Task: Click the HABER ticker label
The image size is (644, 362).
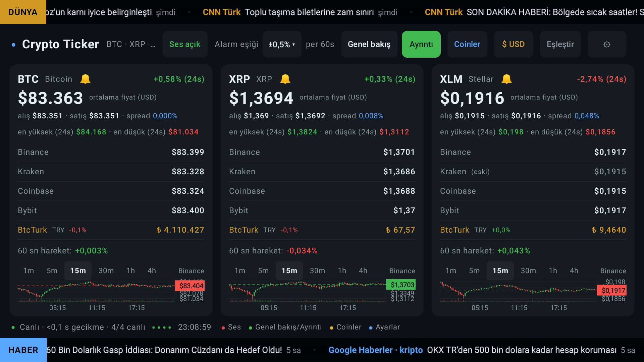Action: tap(23, 350)
